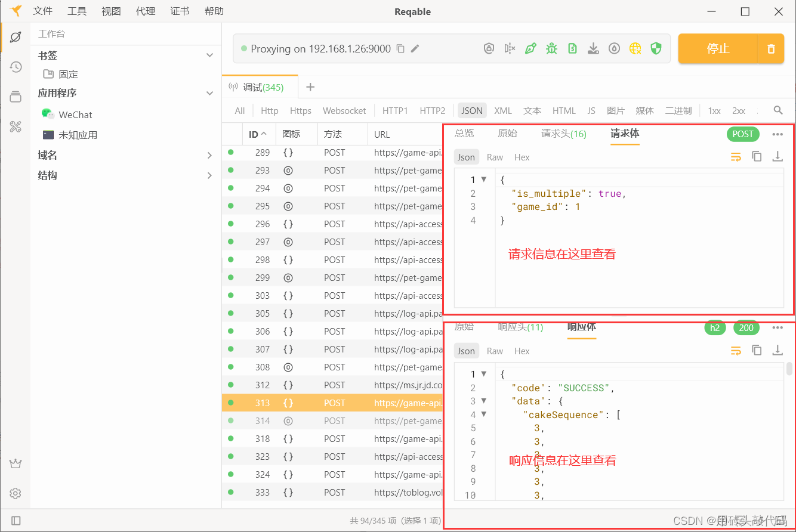
Task: Expand the 结构 section
Action: coord(209,175)
